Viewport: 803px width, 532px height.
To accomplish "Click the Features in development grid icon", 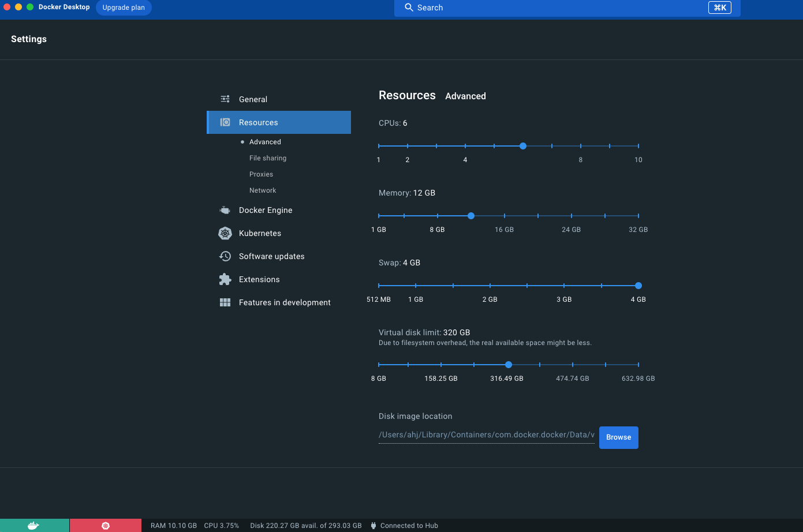I will tap(225, 302).
